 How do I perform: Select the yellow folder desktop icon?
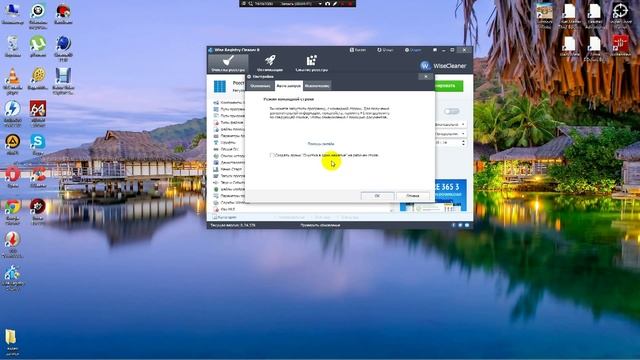pos(12,342)
